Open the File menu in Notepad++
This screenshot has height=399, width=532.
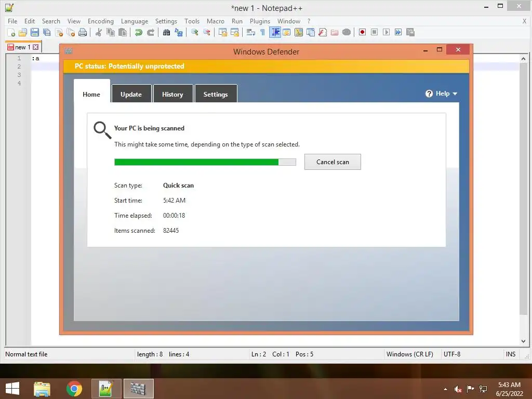[12, 21]
